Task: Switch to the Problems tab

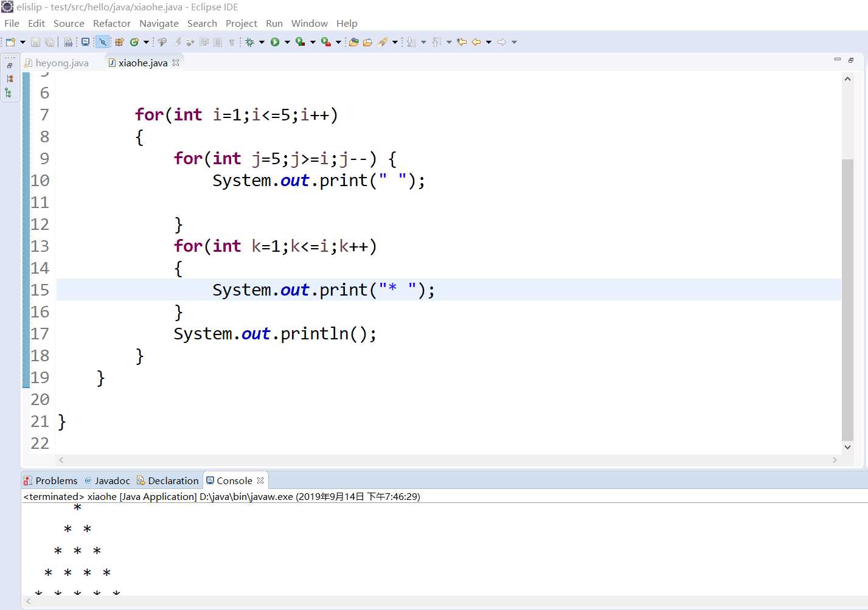Action: [x=50, y=480]
